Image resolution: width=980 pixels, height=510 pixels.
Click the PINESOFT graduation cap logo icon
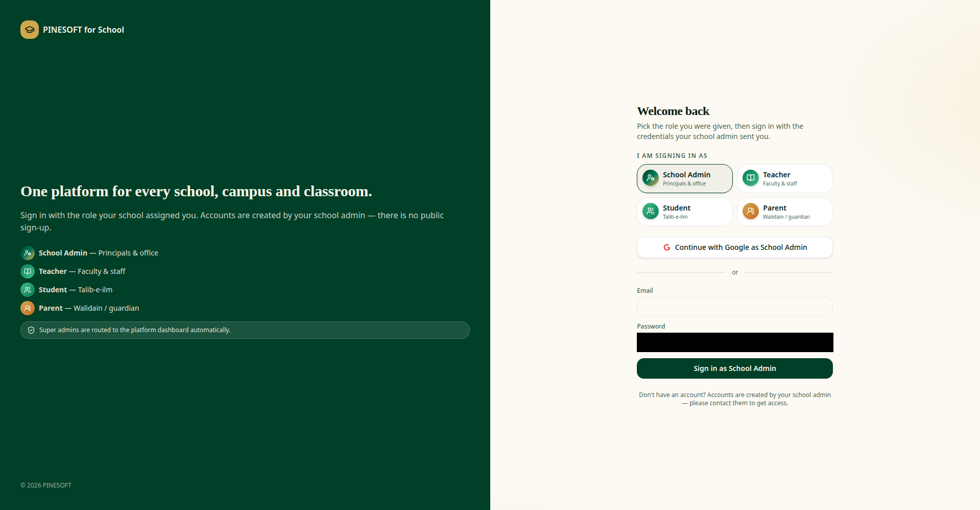[30, 30]
